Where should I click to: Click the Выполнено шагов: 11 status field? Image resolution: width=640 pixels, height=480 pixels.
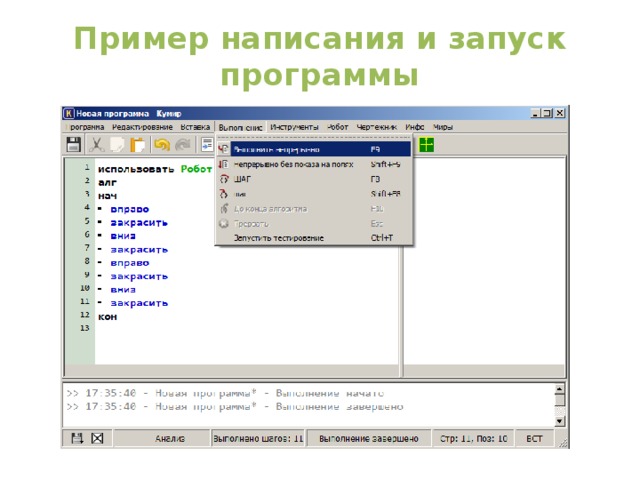pos(258,438)
